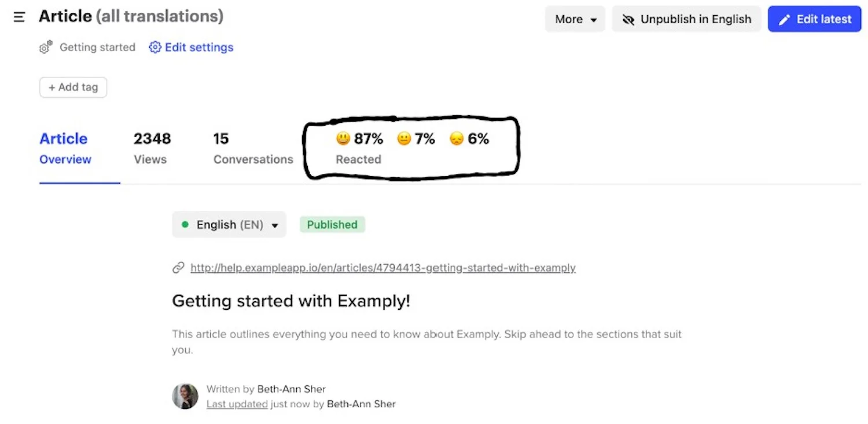Open the help.exampleapp.io article URL link
868x424 pixels.
point(383,268)
